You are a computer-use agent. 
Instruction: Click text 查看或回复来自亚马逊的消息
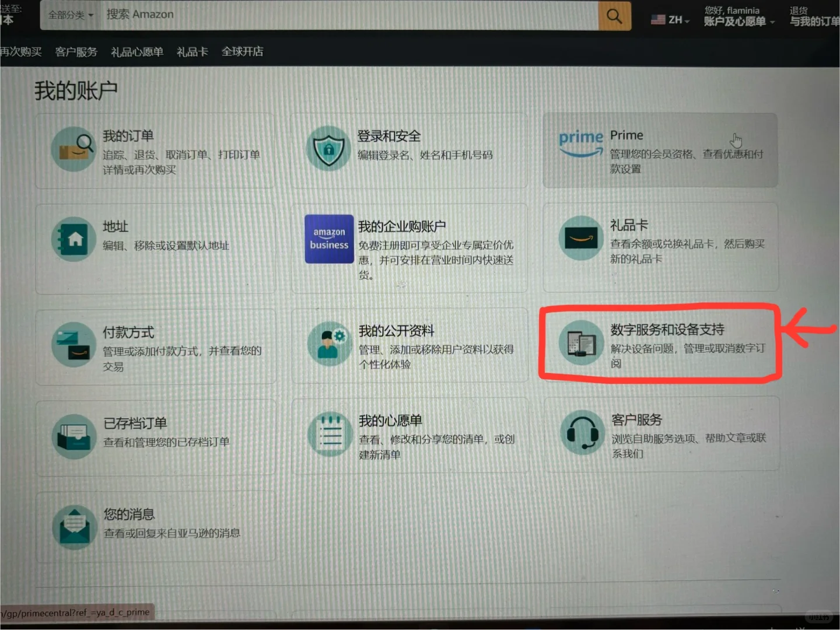point(171,533)
